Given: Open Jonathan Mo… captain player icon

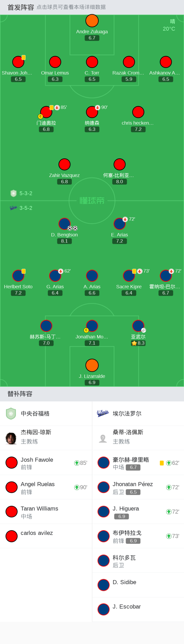Looking at the screenshot, I should (92, 326).
